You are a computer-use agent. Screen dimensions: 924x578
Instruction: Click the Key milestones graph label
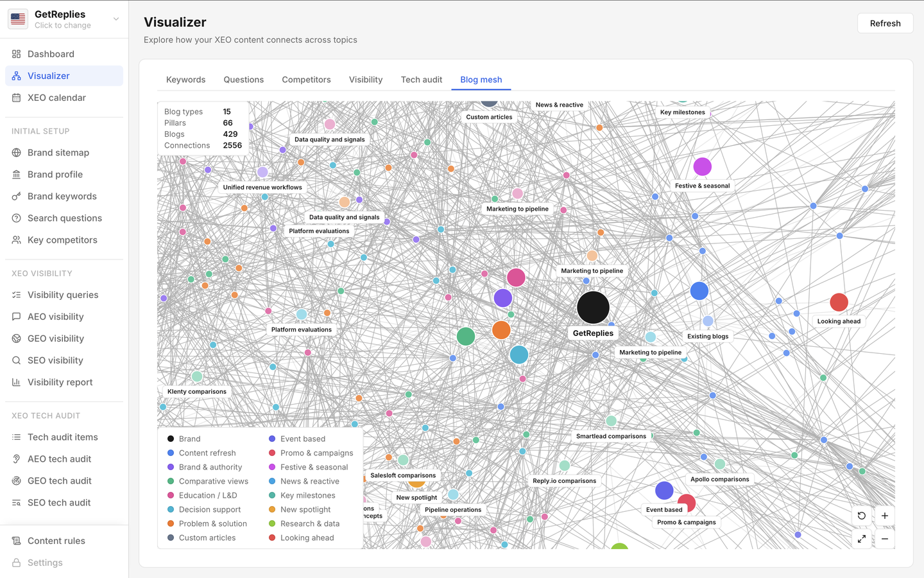(x=683, y=112)
